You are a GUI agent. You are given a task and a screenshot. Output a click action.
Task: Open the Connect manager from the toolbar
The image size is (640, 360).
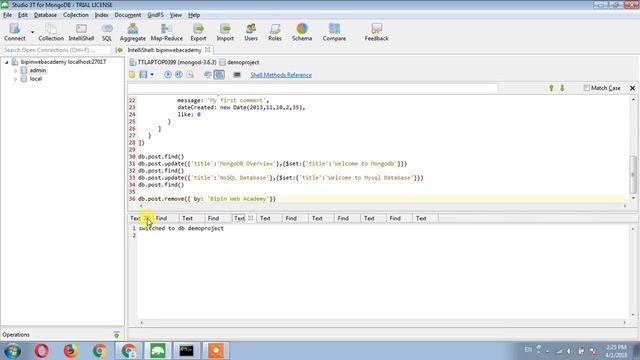pos(15,32)
